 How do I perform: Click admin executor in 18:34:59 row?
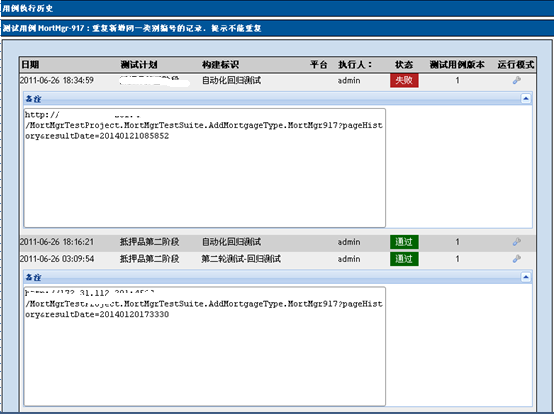[349, 81]
